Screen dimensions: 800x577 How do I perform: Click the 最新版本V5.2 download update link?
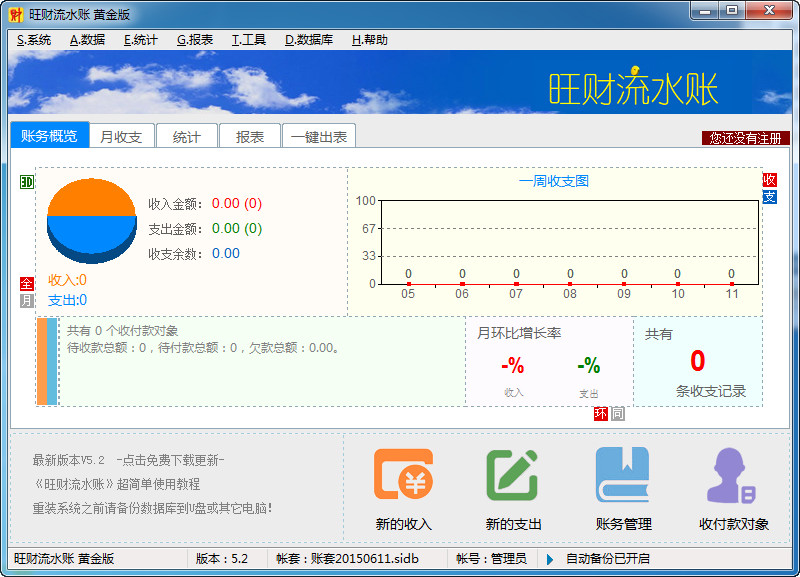[x=128, y=460]
